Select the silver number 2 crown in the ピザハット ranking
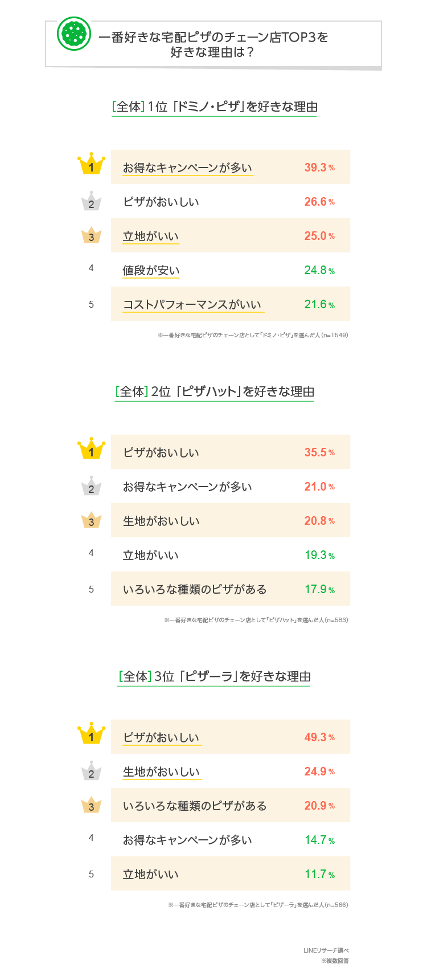Screen dimensions: 427x980 [x=91, y=487]
